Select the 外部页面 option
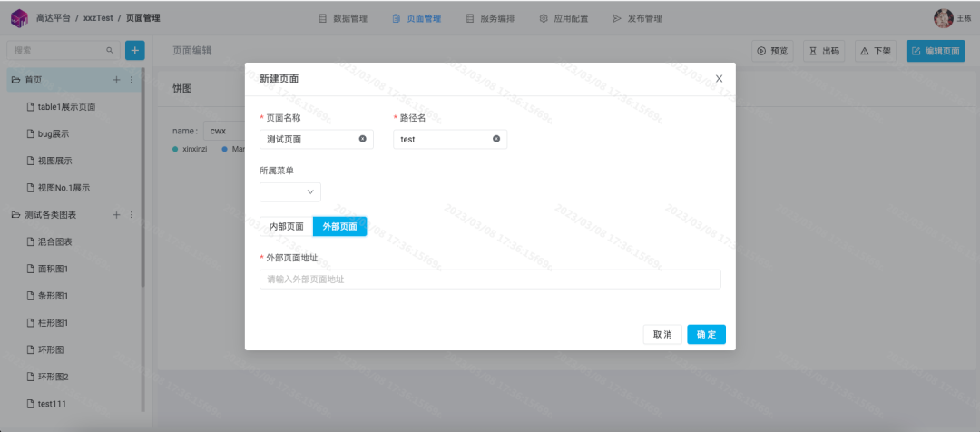 coord(340,226)
